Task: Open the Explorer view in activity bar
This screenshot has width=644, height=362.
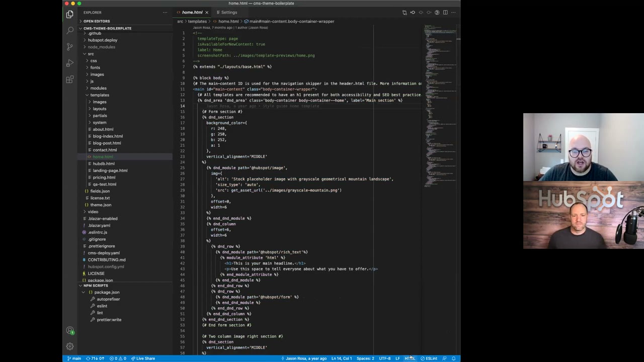Action: click(x=70, y=15)
